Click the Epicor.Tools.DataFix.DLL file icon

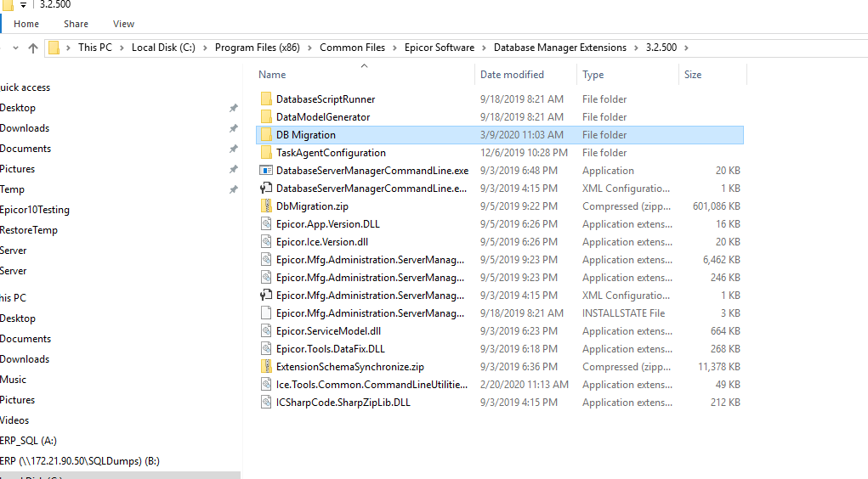coord(266,348)
